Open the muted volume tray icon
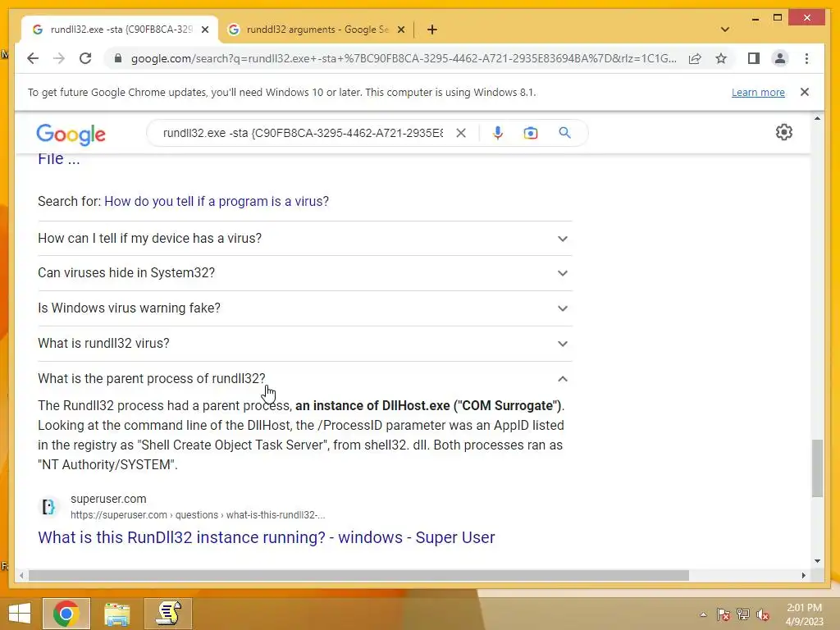840x630 pixels. coord(763,614)
